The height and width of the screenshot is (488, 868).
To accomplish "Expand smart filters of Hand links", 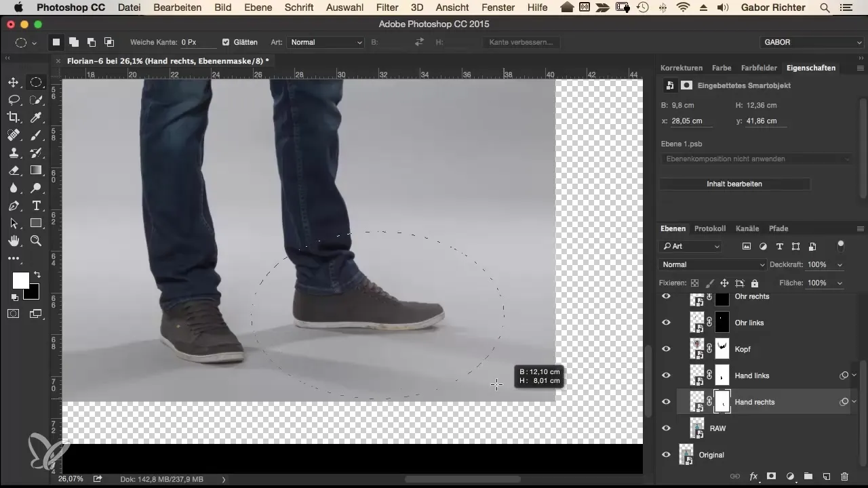I will coord(854,375).
